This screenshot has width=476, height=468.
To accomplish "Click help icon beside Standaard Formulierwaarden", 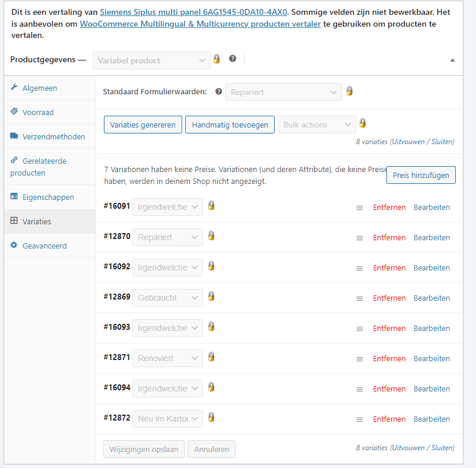I will tap(218, 91).
